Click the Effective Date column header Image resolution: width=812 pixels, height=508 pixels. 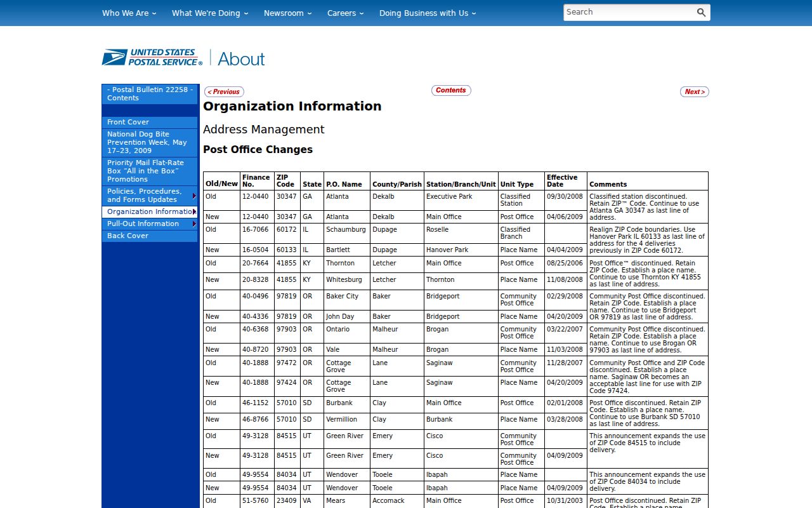(x=565, y=181)
